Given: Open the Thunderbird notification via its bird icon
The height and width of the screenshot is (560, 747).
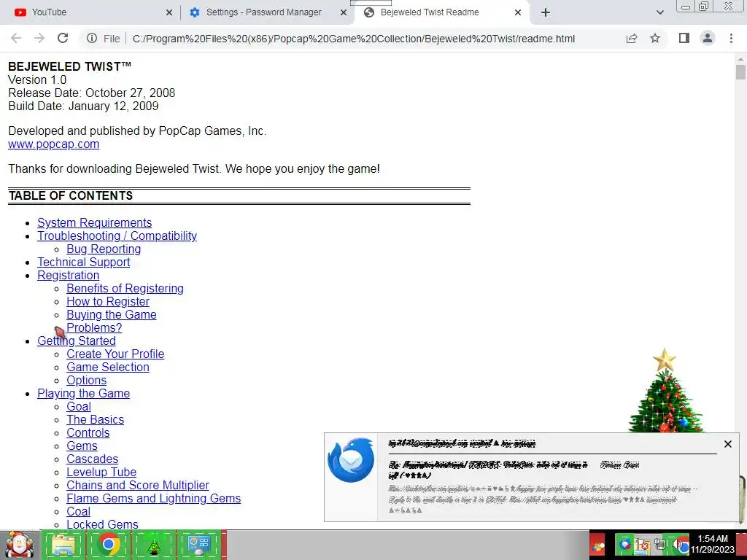Looking at the screenshot, I should coord(351,460).
